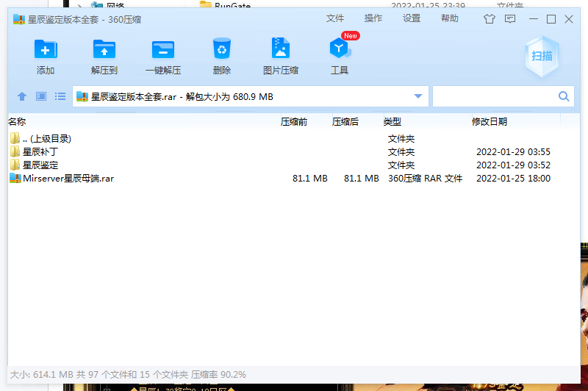
Task: Open the 图片压缩 image compression tool
Action: 281,50
